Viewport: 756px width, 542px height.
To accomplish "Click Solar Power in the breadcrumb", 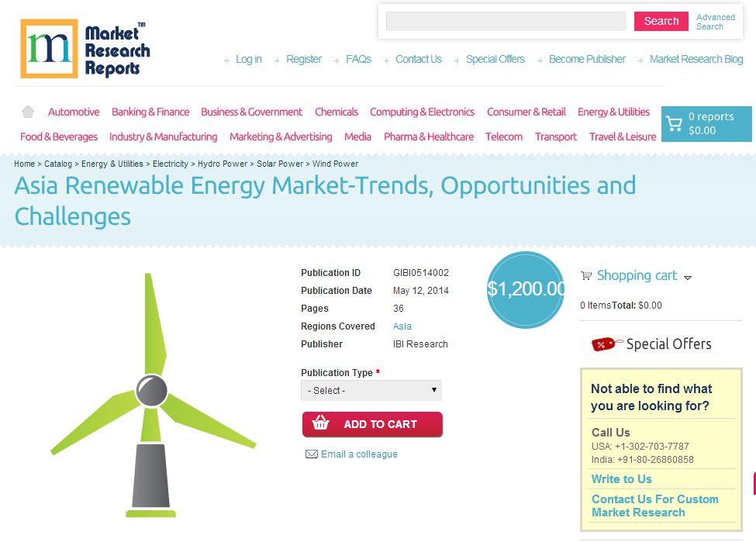I will tap(280, 164).
